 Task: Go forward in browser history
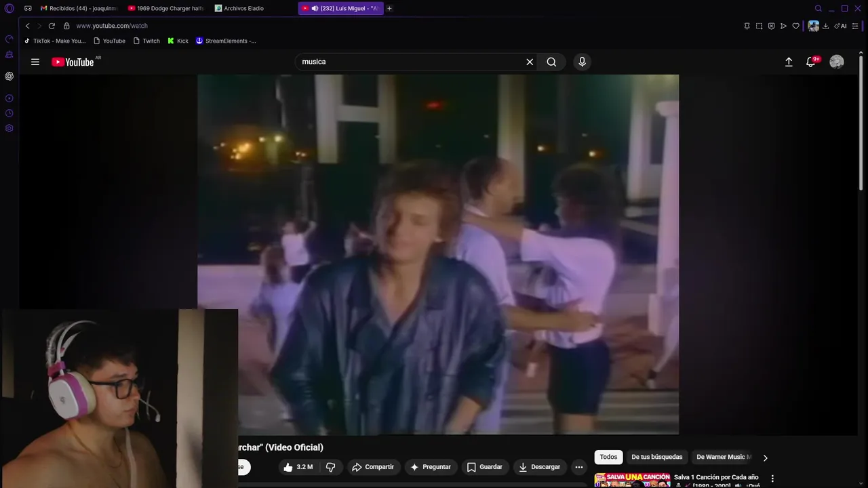point(39,26)
